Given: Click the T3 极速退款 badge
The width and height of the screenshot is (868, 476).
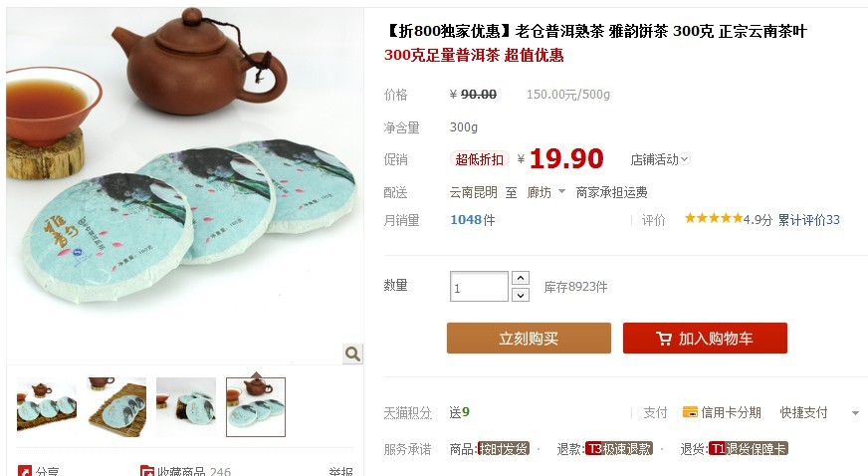Looking at the screenshot, I should coord(619,449).
